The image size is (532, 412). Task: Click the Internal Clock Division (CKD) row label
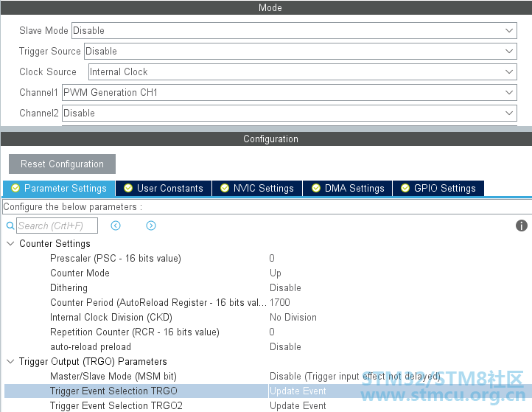click(x=111, y=318)
